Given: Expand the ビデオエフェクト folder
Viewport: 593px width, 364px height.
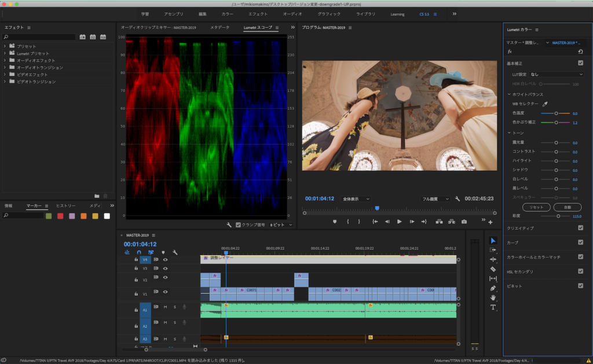Looking at the screenshot, I should (x=5, y=75).
